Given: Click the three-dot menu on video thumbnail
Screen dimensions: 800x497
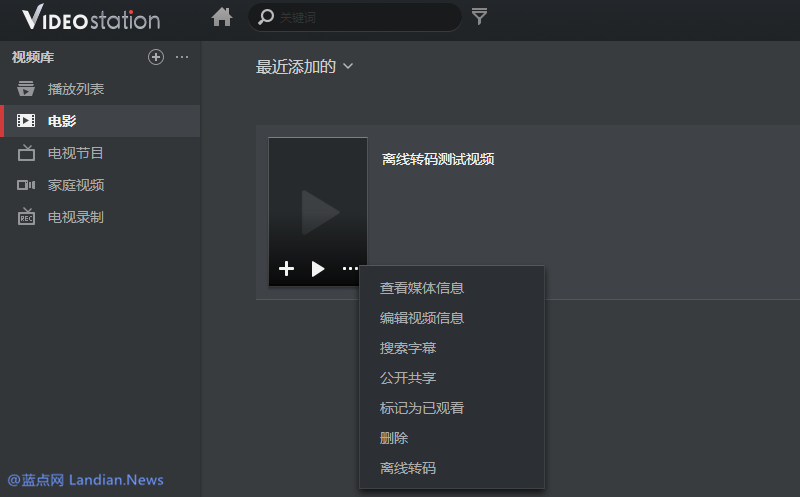Looking at the screenshot, I should point(350,268).
